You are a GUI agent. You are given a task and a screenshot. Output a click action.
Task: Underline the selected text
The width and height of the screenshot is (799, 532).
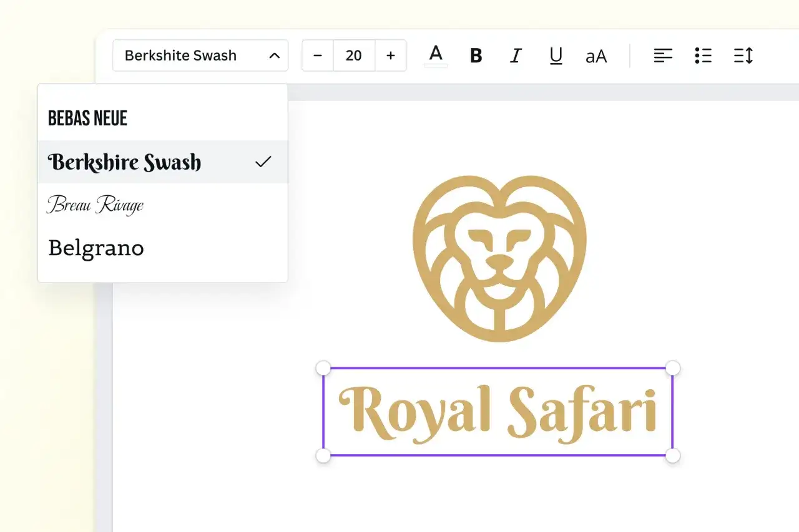pos(556,56)
